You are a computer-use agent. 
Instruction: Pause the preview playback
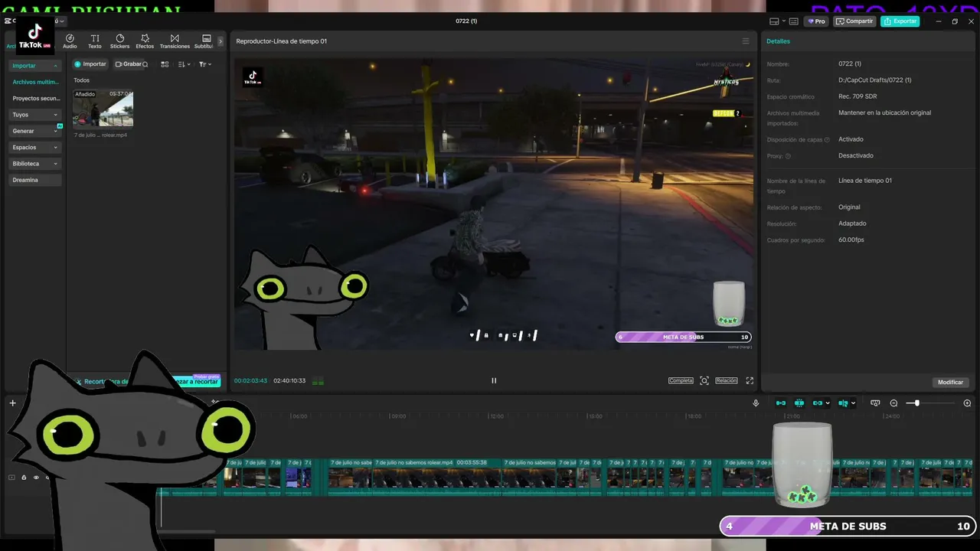(x=494, y=380)
